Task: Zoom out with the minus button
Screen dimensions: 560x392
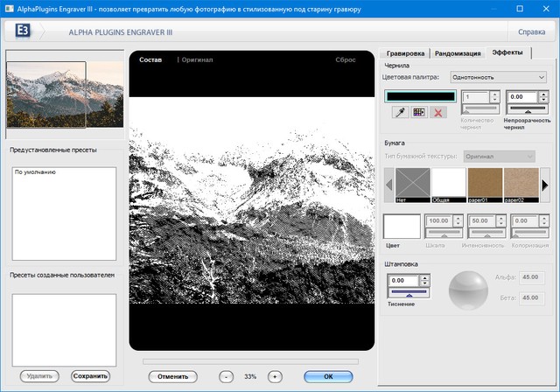Action: click(226, 376)
